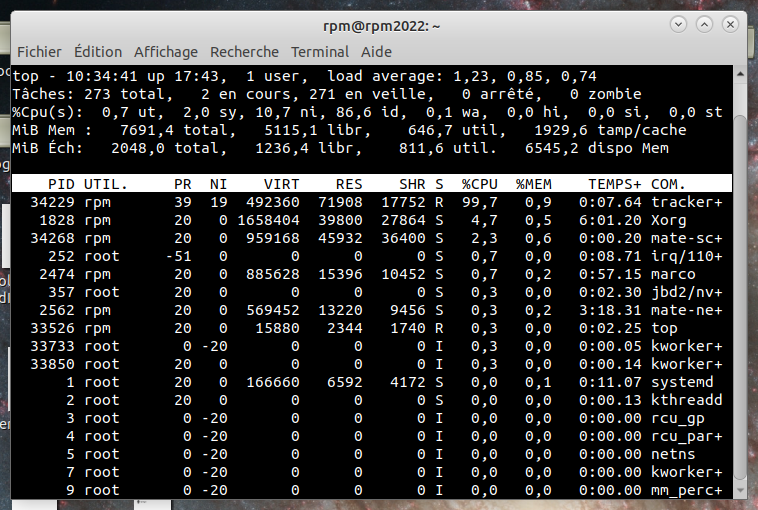
Task: Click the %CPU column header
Action: coord(480,184)
